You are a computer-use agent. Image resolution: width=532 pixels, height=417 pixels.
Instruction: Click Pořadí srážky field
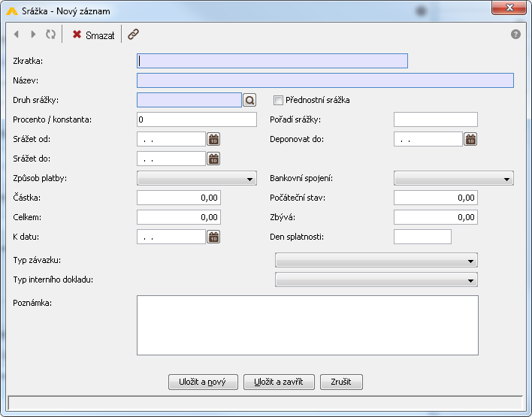[x=436, y=119]
